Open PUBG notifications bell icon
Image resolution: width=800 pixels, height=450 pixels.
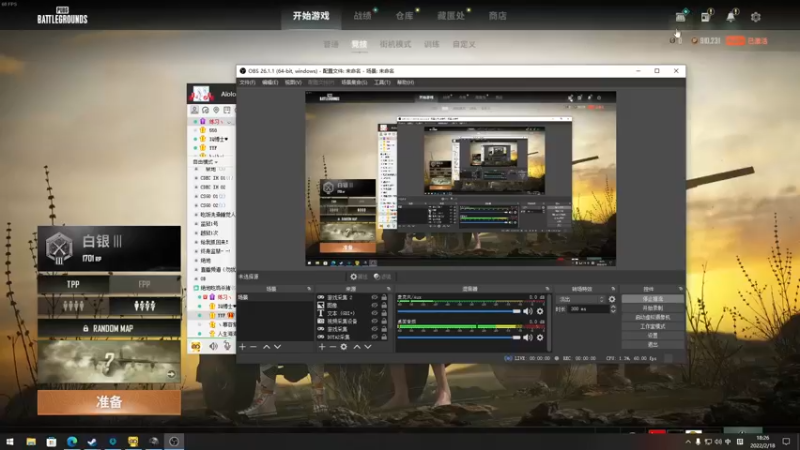[731, 17]
